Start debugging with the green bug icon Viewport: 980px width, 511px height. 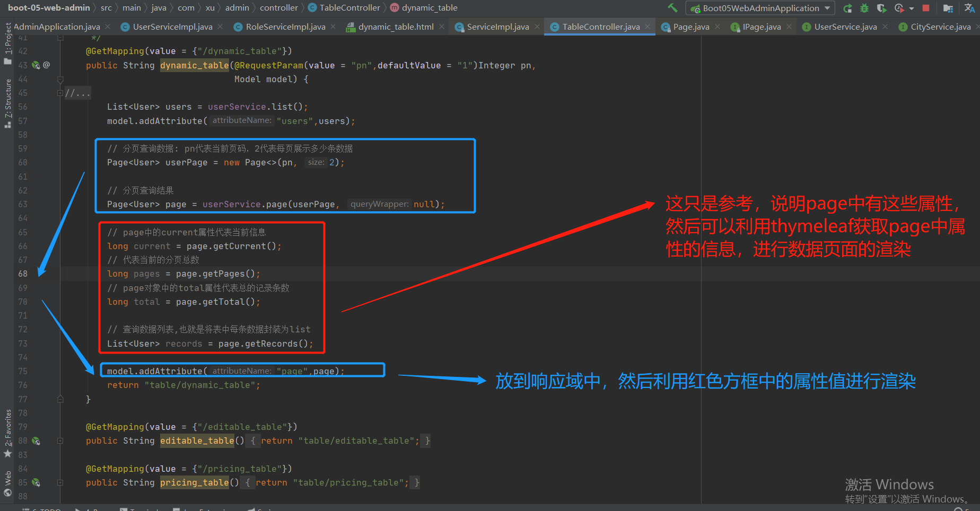[864, 8]
